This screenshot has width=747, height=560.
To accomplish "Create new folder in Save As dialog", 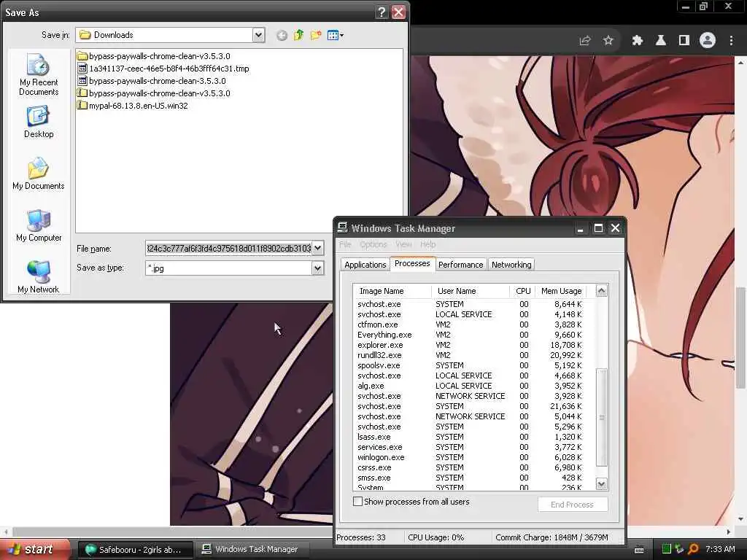I will pyautogui.click(x=315, y=35).
